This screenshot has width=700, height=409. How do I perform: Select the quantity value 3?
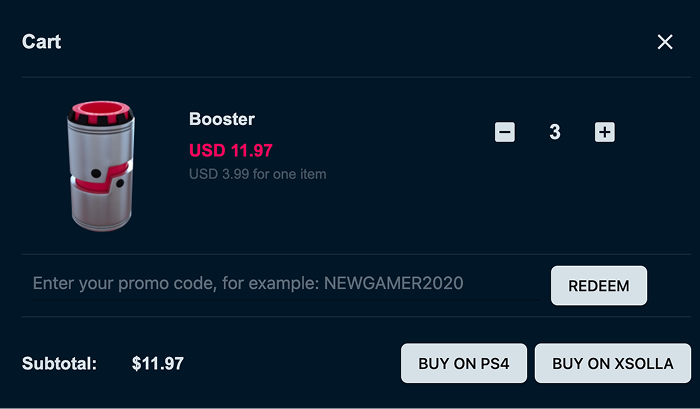555,132
